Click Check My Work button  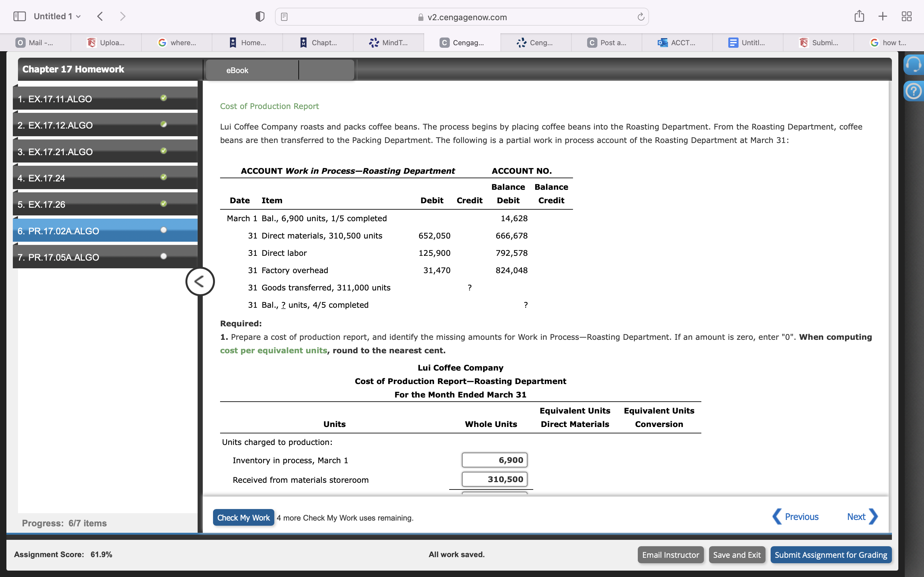(243, 517)
